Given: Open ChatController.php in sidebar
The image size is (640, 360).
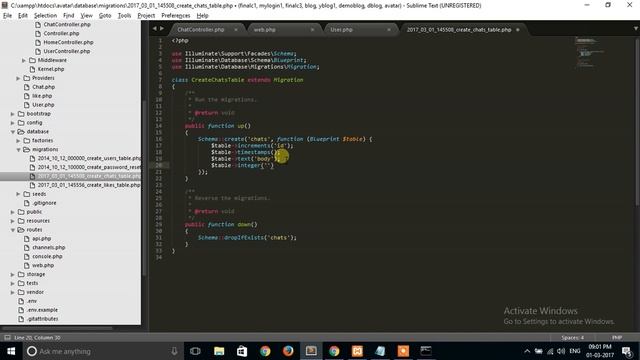Looking at the screenshot, I should coord(67,24).
